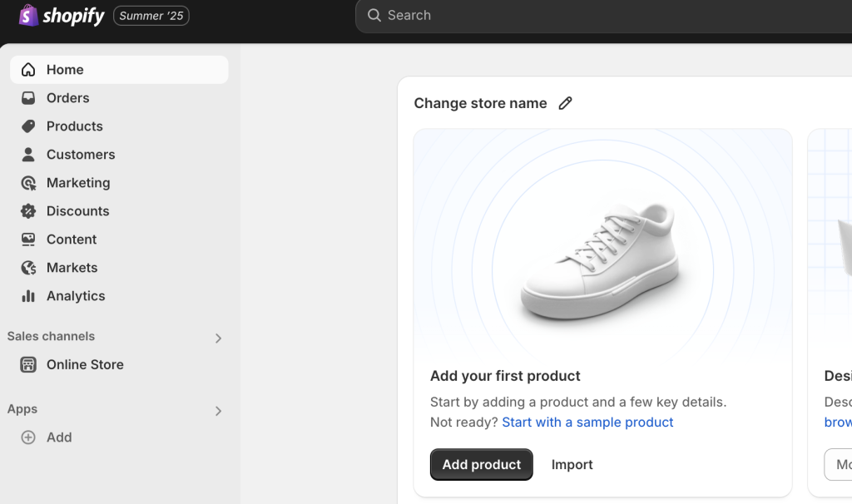Start with a sample product
Viewport: 852px width, 504px height.
click(587, 422)
